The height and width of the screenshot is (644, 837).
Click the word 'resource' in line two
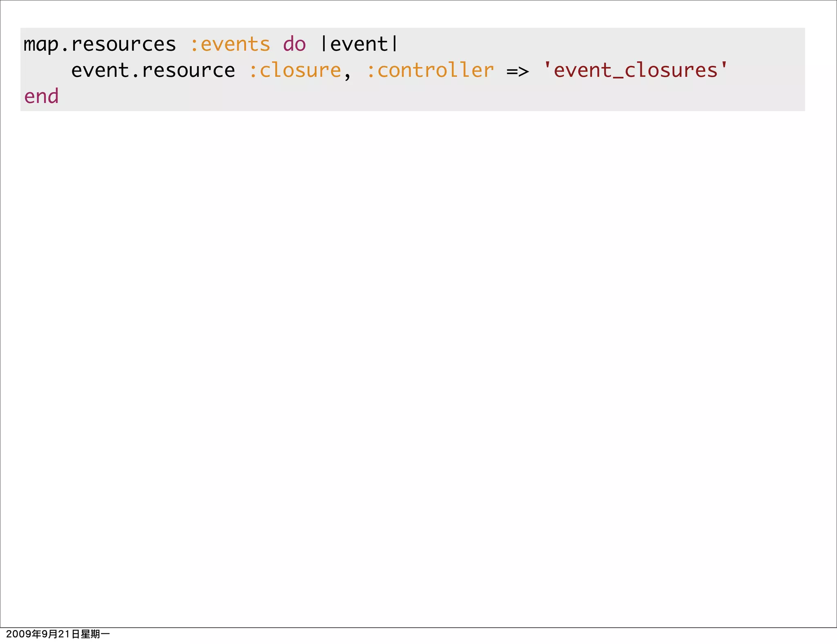pos(188,70)
